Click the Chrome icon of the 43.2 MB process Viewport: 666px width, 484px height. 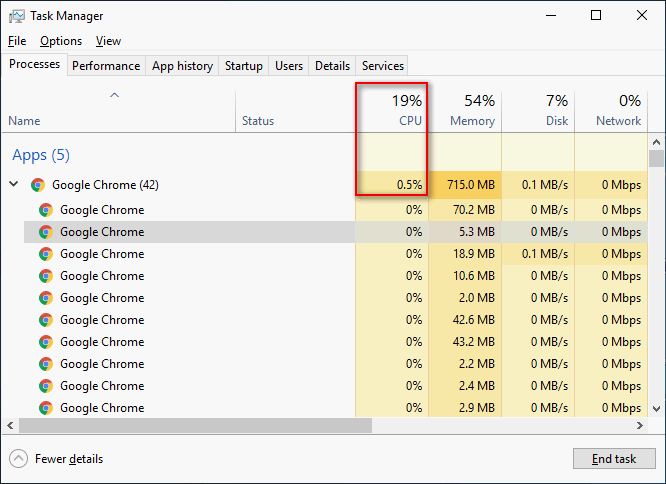point(46,342)
